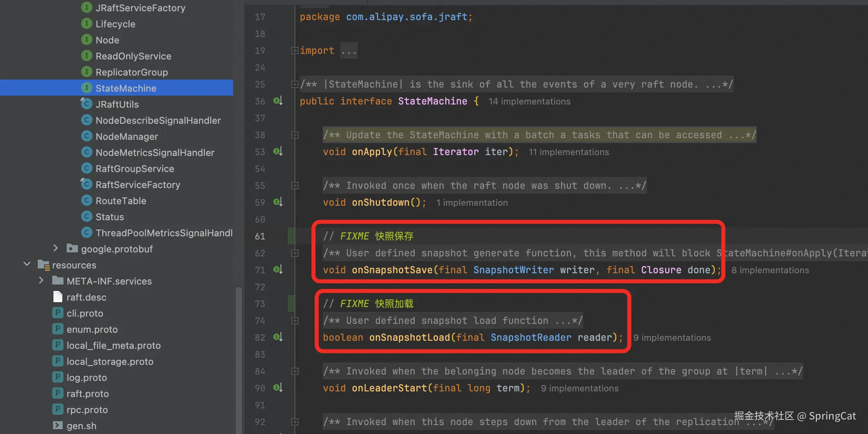Place cursor on line number 61
868x434 pixels.
(260, 236)
